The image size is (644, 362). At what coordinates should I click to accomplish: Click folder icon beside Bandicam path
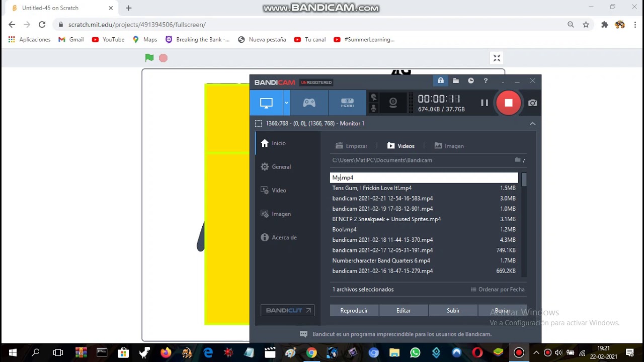[x=518, y=160]
